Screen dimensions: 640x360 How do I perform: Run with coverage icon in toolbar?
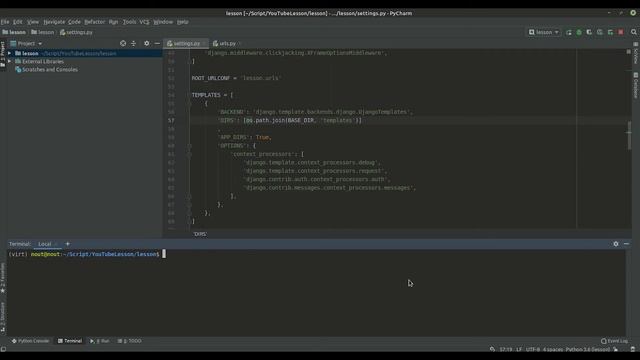point(589,32)
